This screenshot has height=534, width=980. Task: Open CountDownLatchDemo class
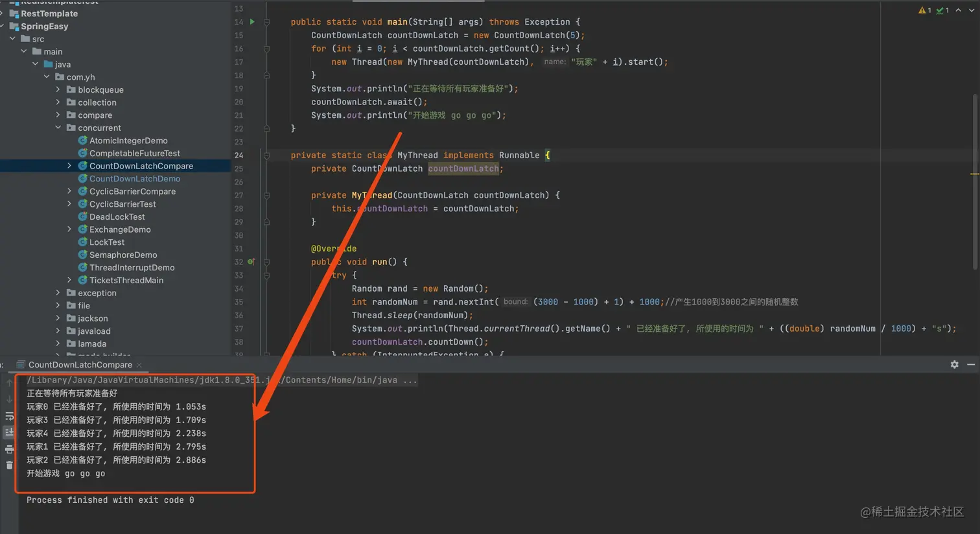135,179
